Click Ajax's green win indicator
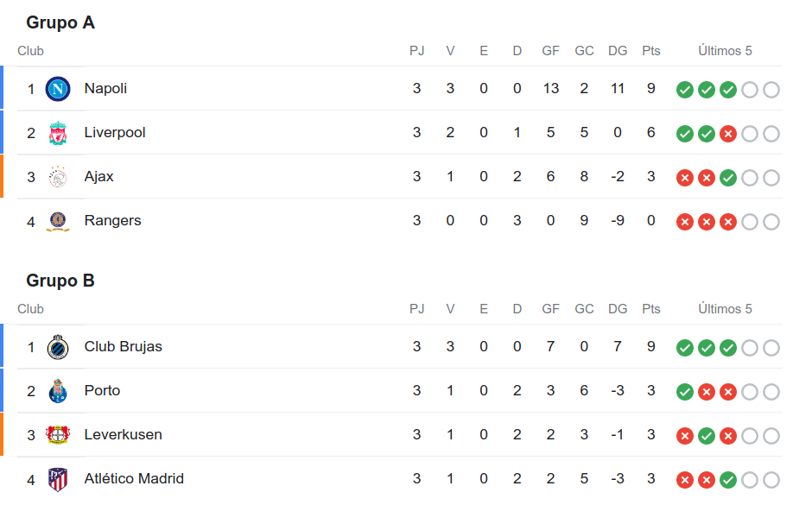This screenshot has height=524, width=812. pyautogui.click(x=728, y=178)
